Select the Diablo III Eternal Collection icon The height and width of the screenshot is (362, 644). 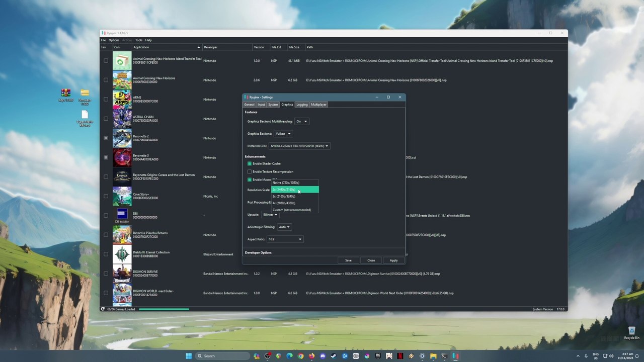pyautogui.click(x=122, y=254)
